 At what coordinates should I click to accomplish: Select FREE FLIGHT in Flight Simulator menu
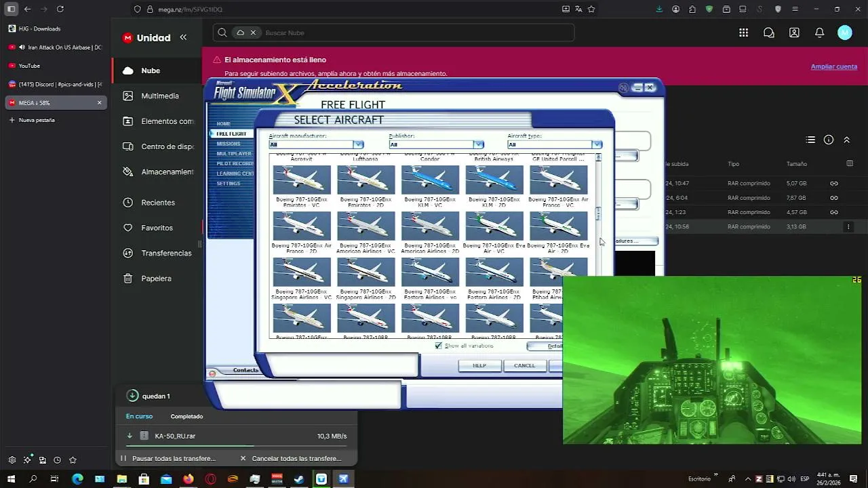click(231, 134)
